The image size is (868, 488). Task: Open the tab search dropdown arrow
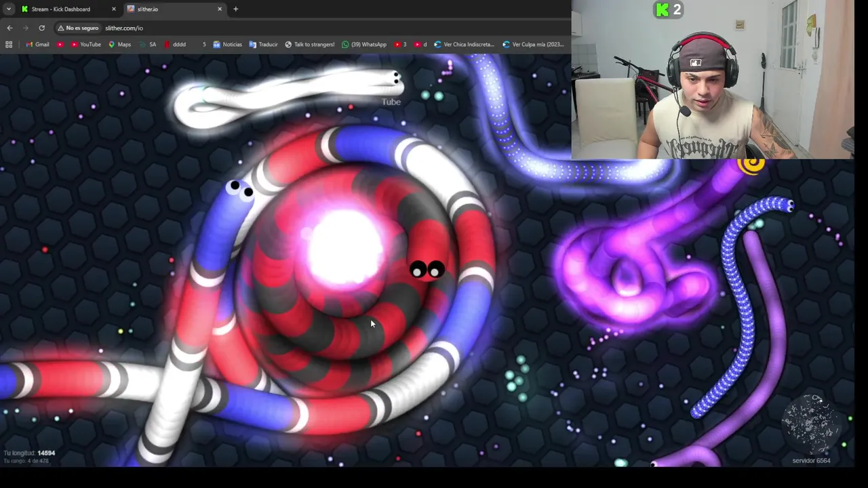[8, 9]
